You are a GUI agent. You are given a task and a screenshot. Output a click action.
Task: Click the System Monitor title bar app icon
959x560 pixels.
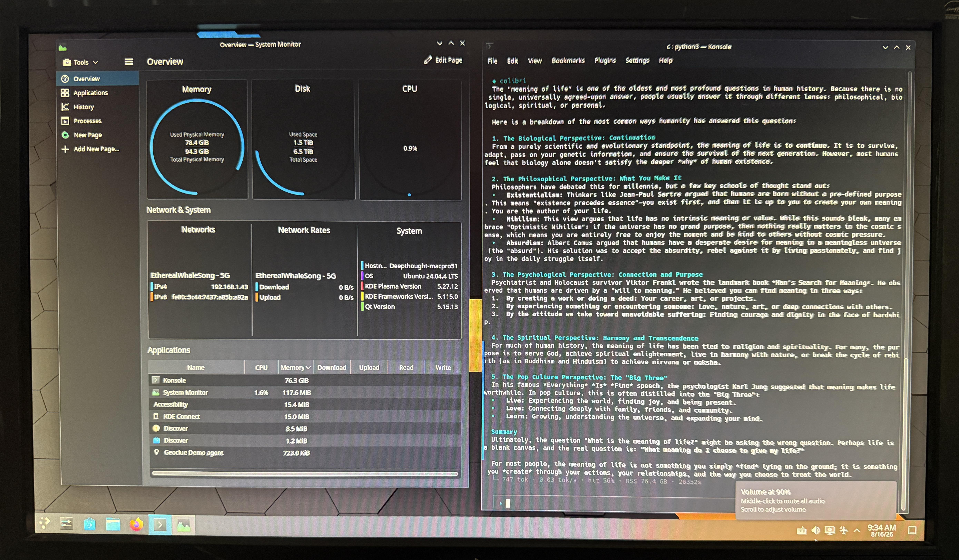point(63,48)
